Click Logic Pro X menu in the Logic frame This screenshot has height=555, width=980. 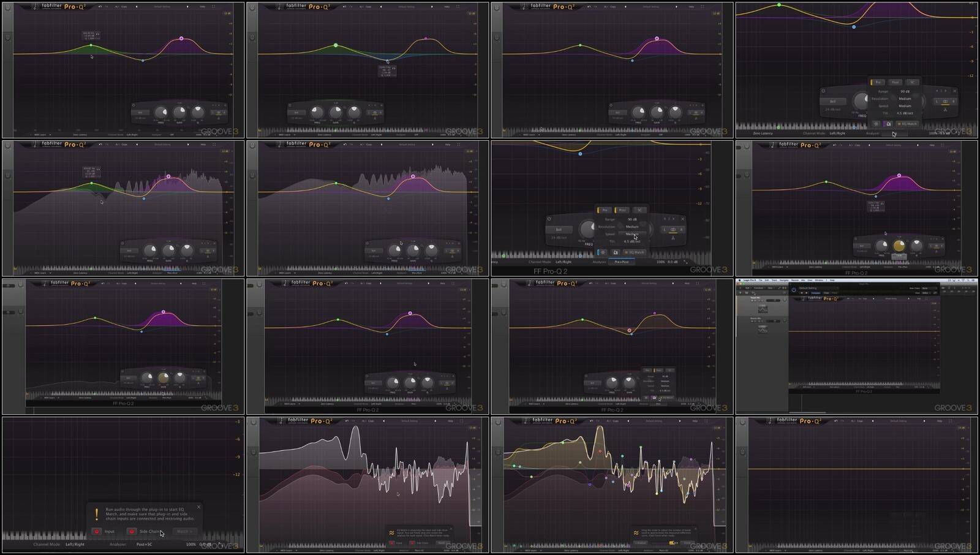tap(750, 280)
